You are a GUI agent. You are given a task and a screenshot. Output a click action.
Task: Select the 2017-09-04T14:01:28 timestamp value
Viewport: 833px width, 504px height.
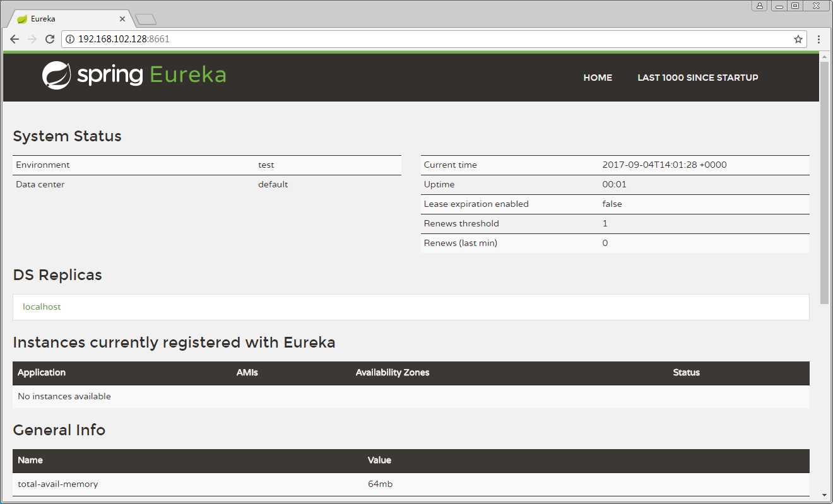665,165
